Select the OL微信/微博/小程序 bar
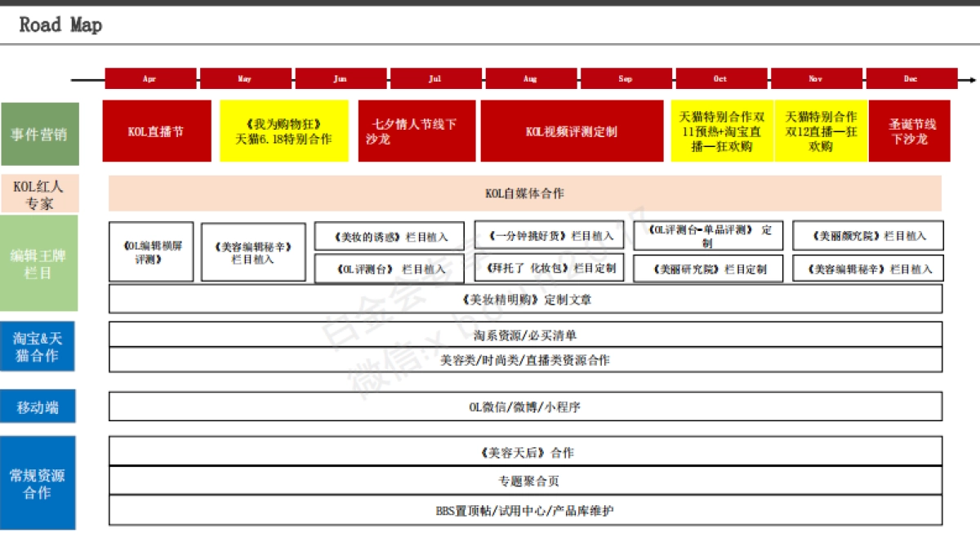This screenshot has width=980, height=551. (524, 407)
